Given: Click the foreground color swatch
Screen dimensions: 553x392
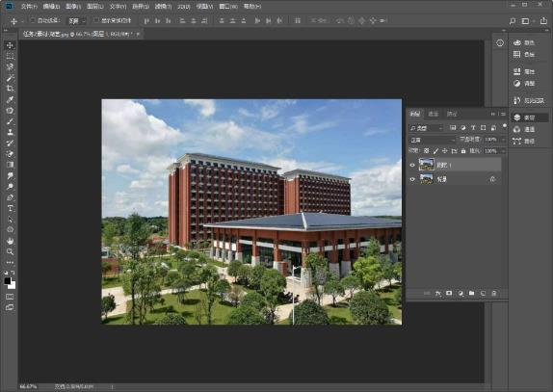Looking at the screenshot, I should coord(8,280).
